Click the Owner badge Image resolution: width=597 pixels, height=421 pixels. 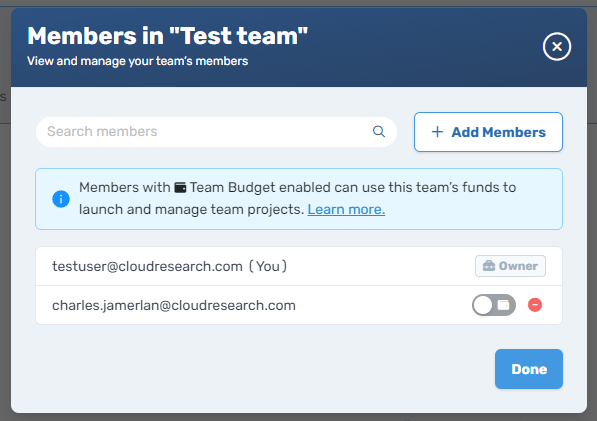[510, 266]
